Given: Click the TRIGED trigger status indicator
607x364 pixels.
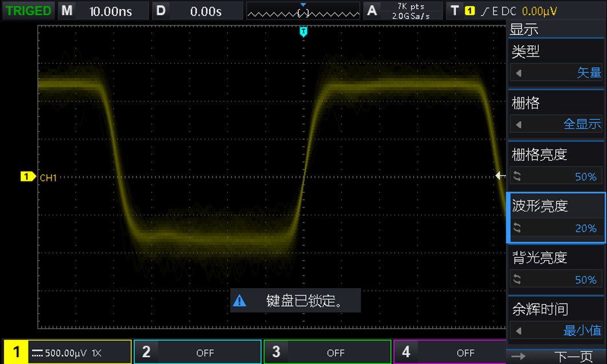Looking at the screenshot, I should [28, 11].
